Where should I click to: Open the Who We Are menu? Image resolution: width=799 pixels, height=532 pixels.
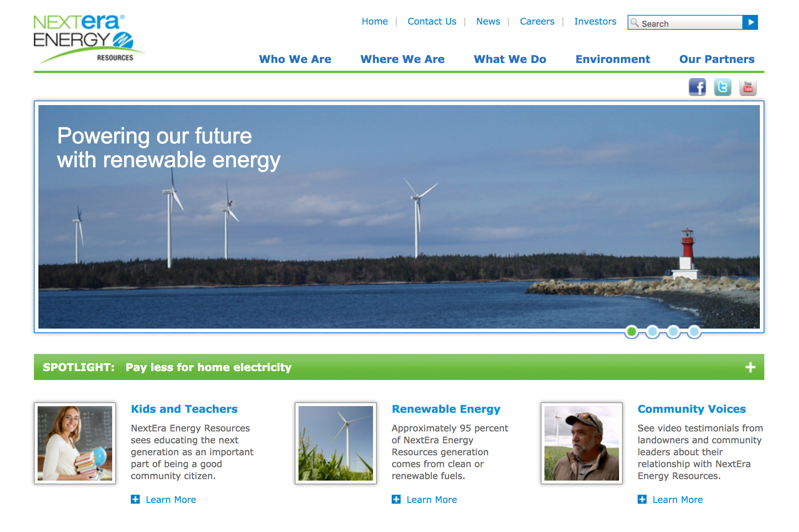295,59
